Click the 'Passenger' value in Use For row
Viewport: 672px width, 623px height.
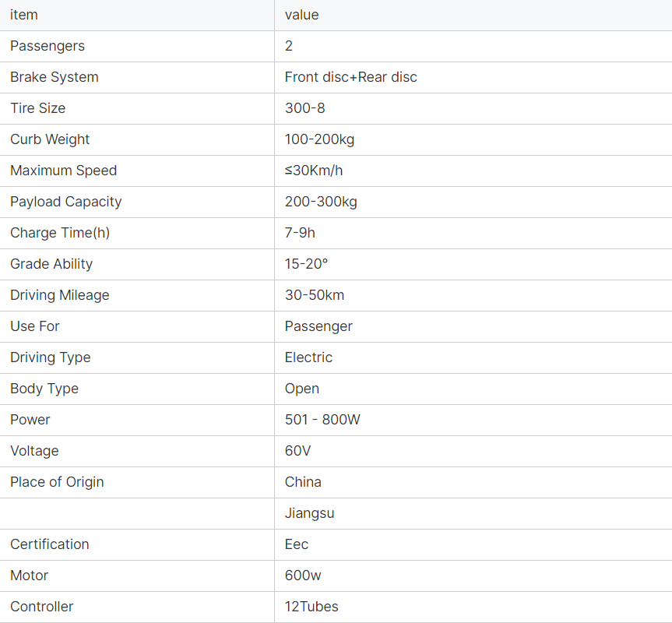click(318, 326)
